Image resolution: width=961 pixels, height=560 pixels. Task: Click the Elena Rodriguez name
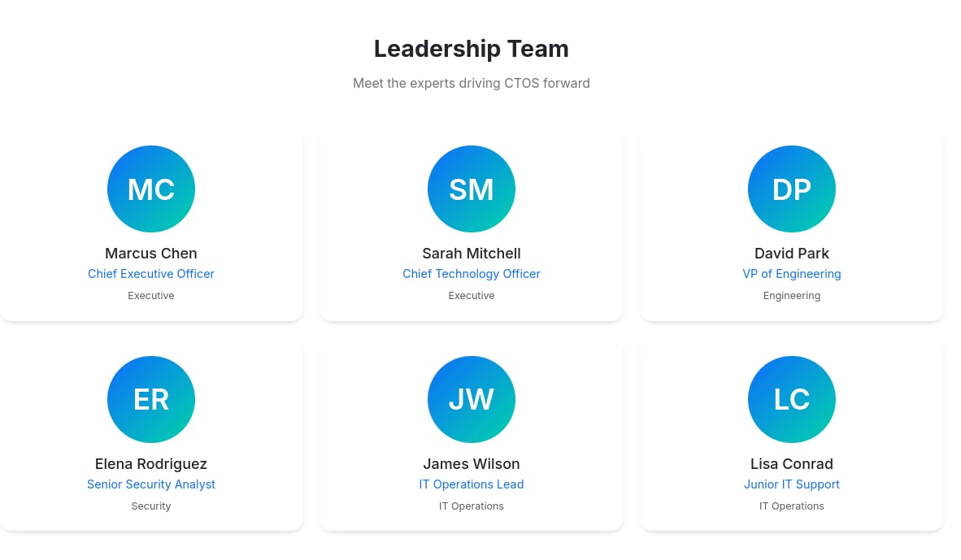click(x=150, y=464)
